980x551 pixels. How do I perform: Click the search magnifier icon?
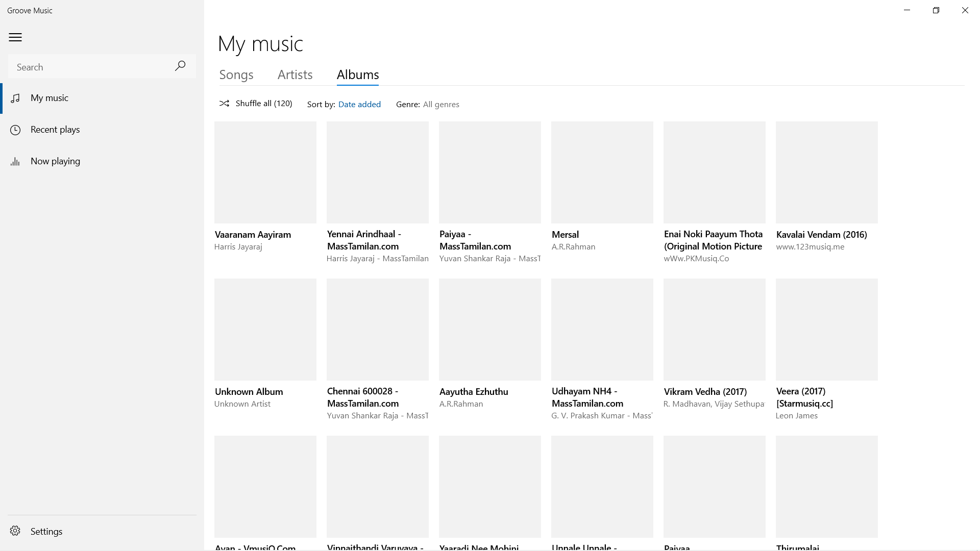tap(180, 66)
